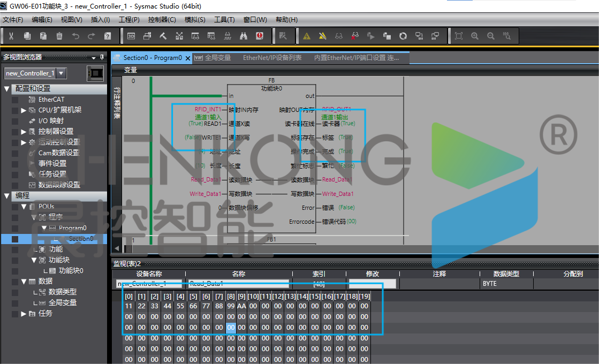Click the 数据类型 column header
Viewport: 599px width, 364px height.
point(506,274)
